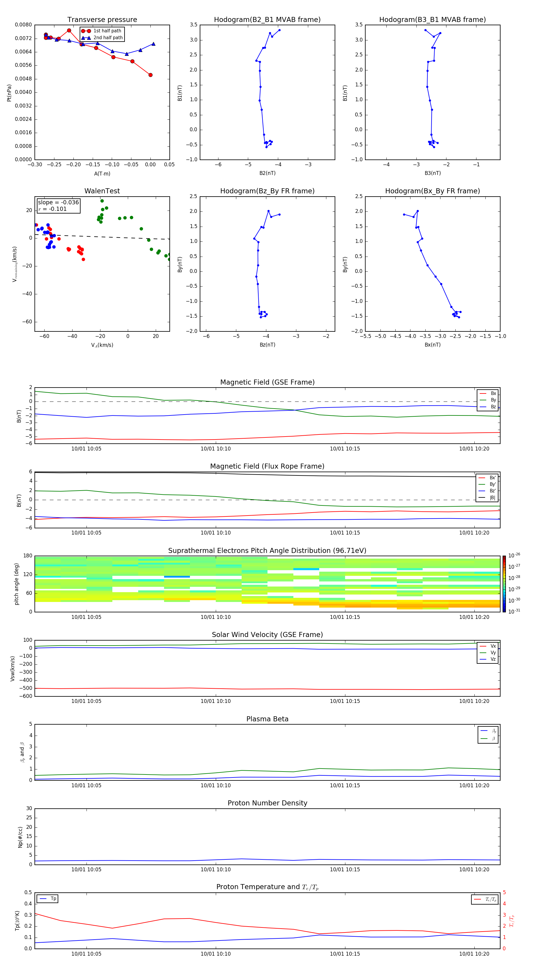Click the 'A(T·m)' x-axis label
The width and height of the screenshot is (535, 980).
pos(102,174)
